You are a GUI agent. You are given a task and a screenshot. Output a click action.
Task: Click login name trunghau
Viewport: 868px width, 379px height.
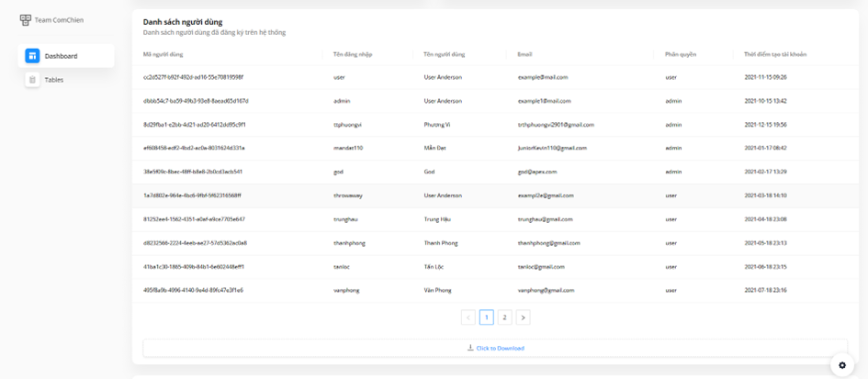coord(344,219)
